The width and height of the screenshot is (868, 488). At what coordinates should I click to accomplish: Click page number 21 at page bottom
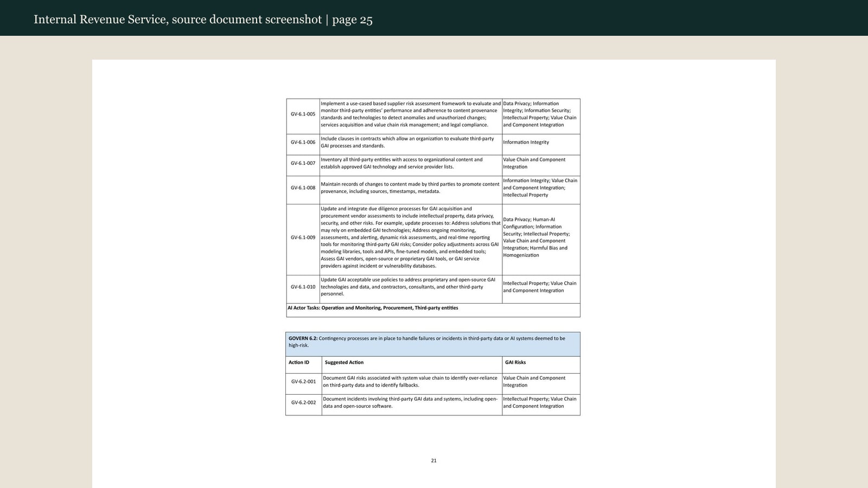pyautogui.click(x=433, y=460)
